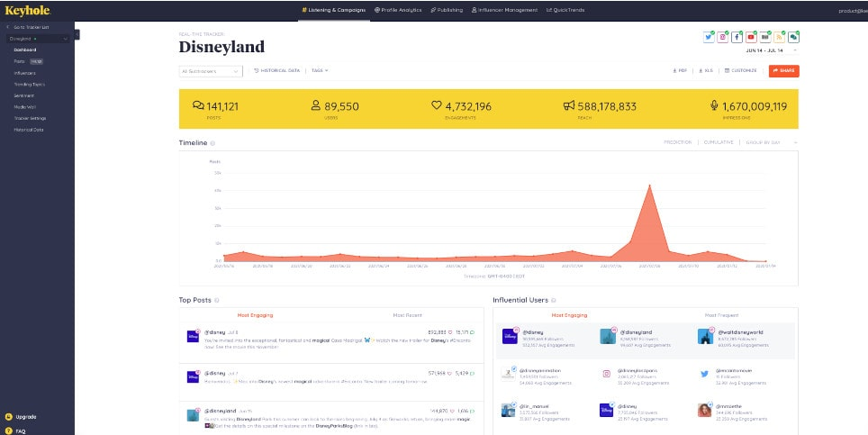Open Influencer Management tab
This screenshot has height=435, width=868.
pos(504,10)
